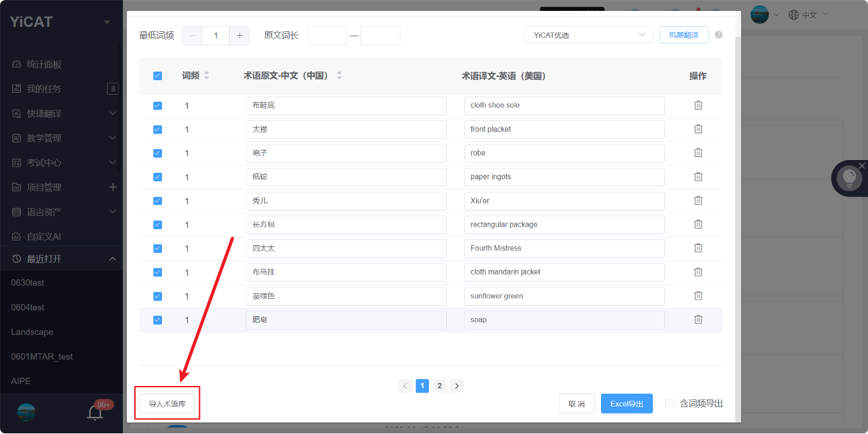Click the maximum 原文词长 input
The width and height of the screenshot is (868, 434).
coord(380,36)
